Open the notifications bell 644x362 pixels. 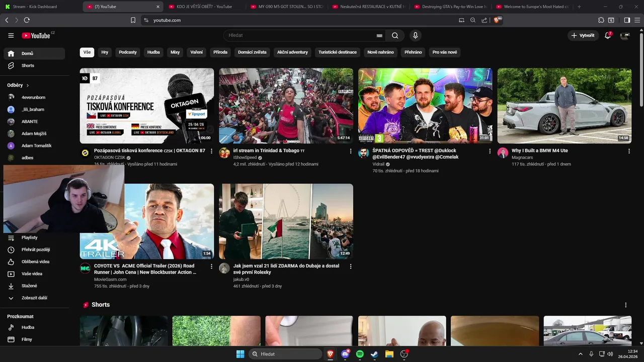(608, 35)
